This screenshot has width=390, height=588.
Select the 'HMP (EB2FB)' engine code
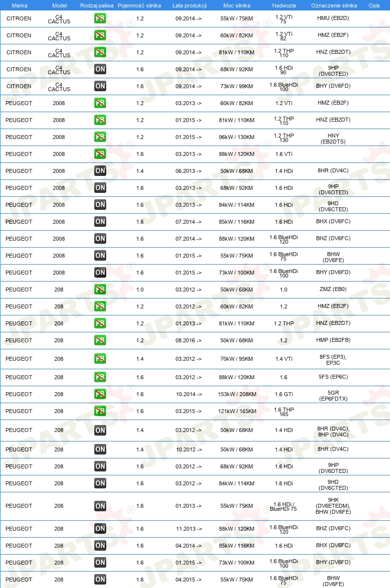[333, 340]
